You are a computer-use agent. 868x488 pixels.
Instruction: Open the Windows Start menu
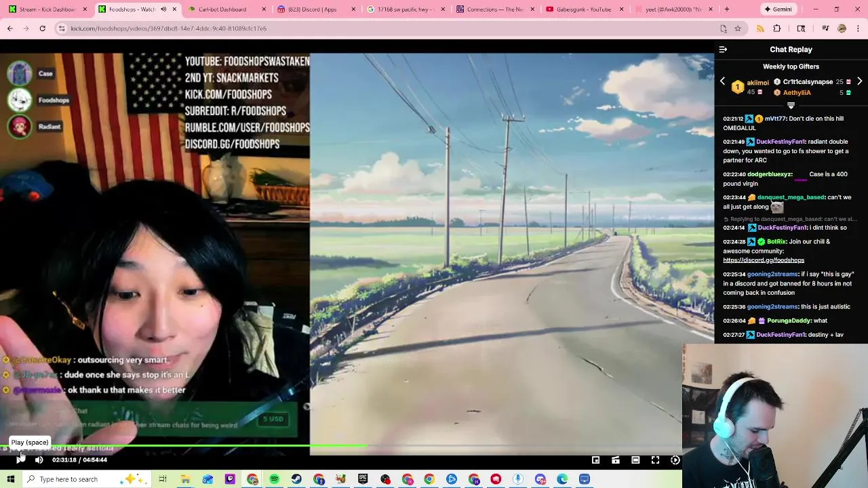10,479
